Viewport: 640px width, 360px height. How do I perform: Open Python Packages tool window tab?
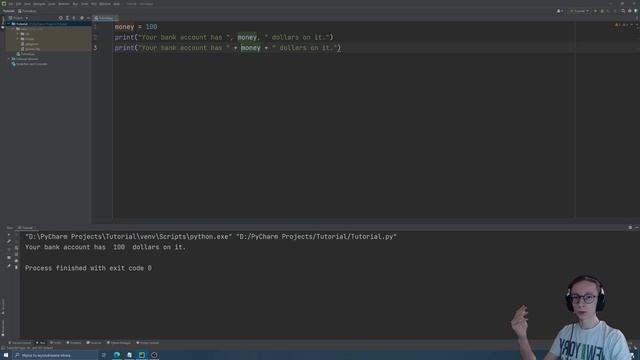tap(119, 343)
